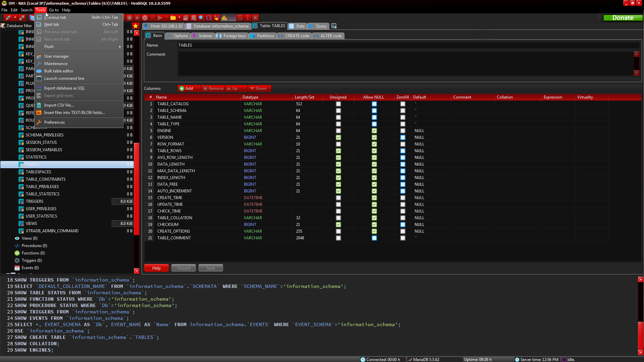Click the green Donate button

pyautogui.click(x=623, y=18)
